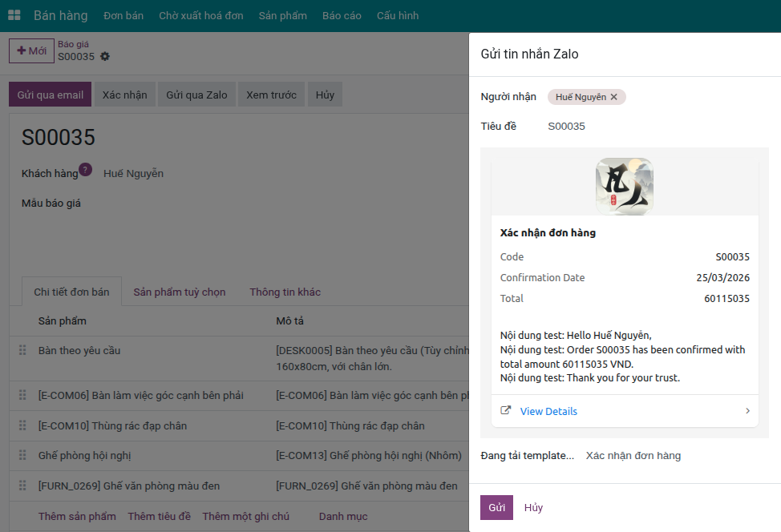
Task: Click the Total value 60115035
Action: [726, 298]
